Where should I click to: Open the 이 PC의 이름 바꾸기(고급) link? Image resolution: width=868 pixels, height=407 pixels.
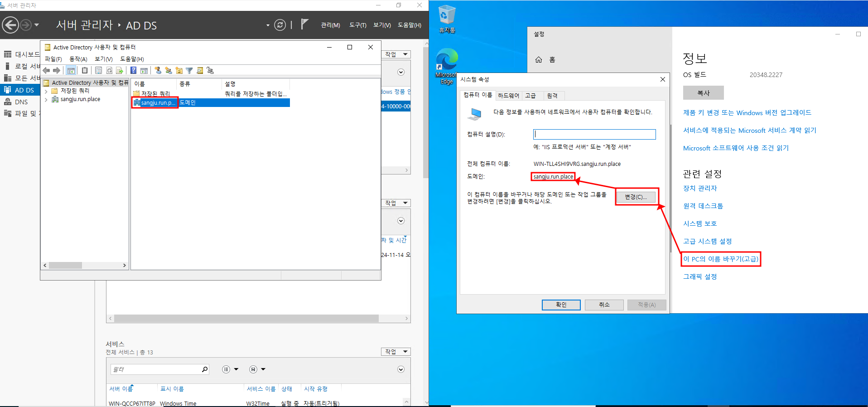(x=721, y=259)
